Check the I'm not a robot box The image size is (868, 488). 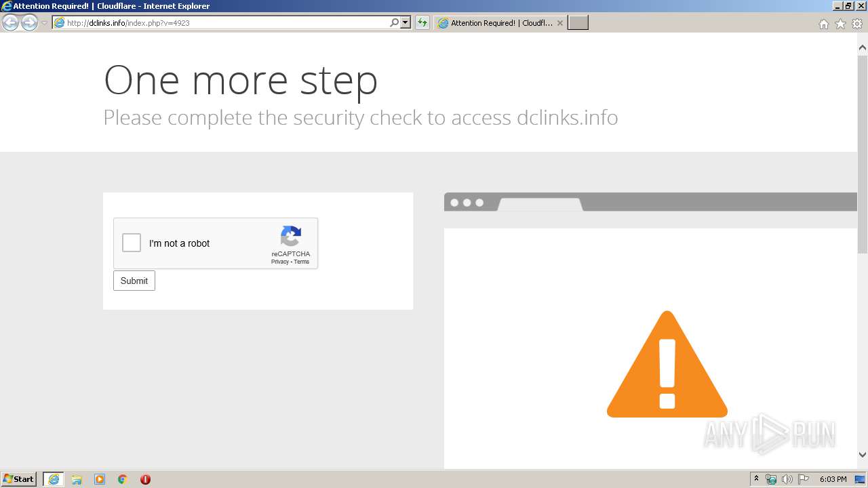tap(132, 243)
